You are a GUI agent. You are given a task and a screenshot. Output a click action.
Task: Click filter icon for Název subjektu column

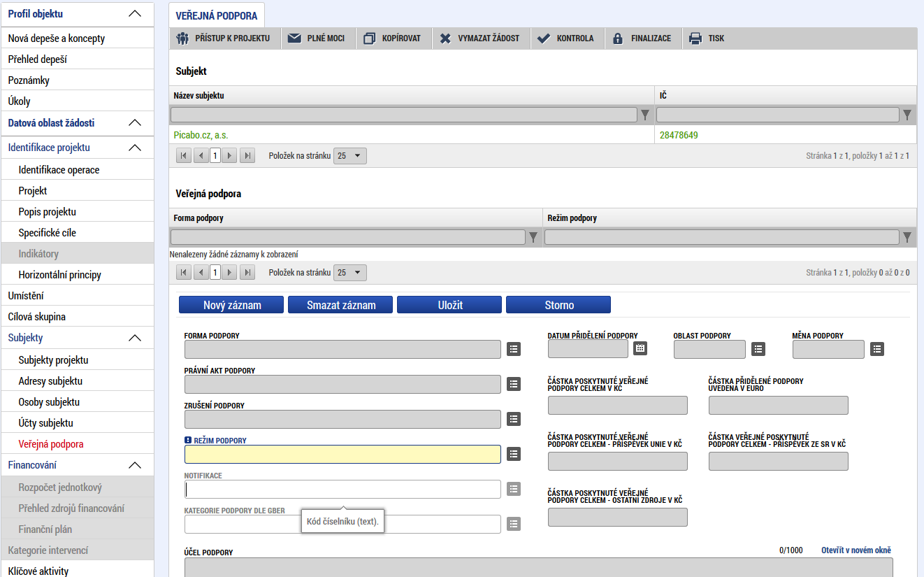(645, 115)
